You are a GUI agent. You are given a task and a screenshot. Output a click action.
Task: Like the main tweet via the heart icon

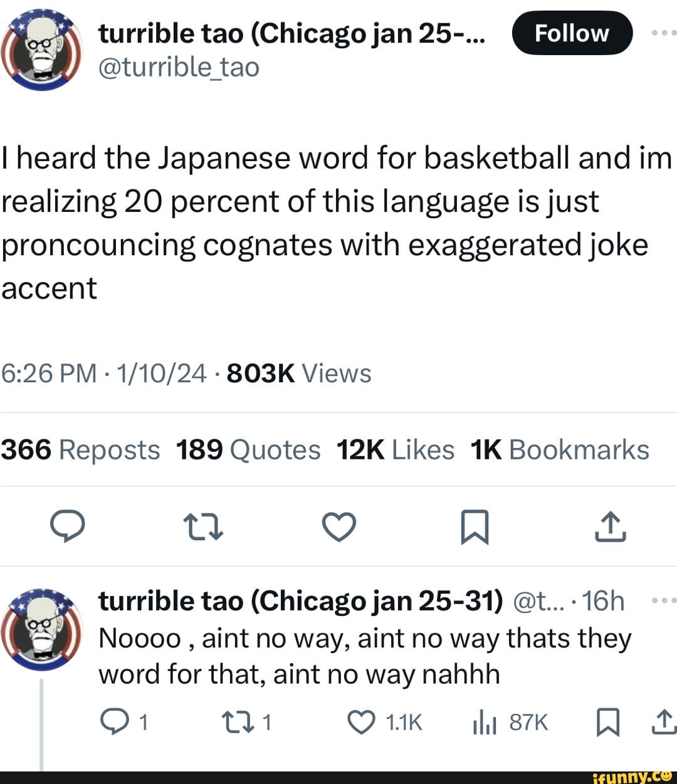click(338, 527)
